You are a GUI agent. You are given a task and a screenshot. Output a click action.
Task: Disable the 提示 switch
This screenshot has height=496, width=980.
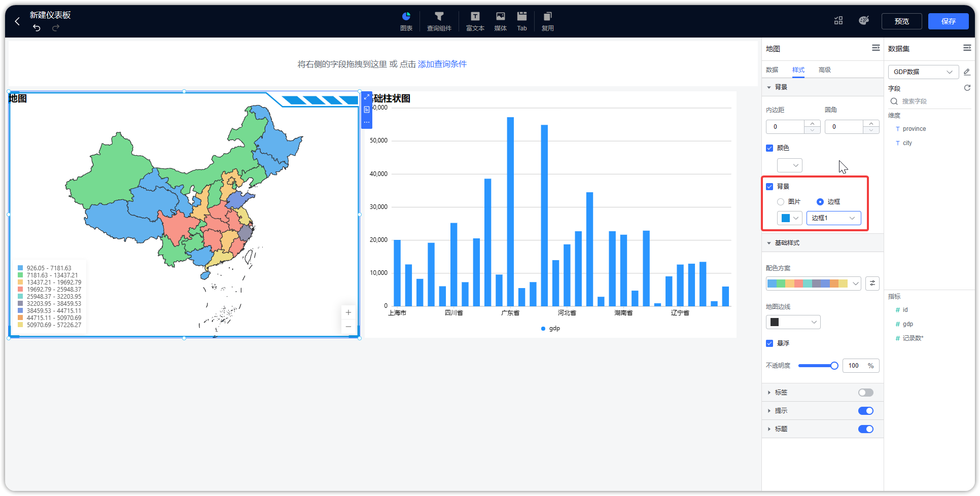click(x=866, y=411)
